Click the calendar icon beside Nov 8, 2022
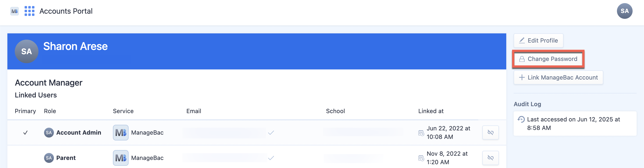 (x=421, y=158)
